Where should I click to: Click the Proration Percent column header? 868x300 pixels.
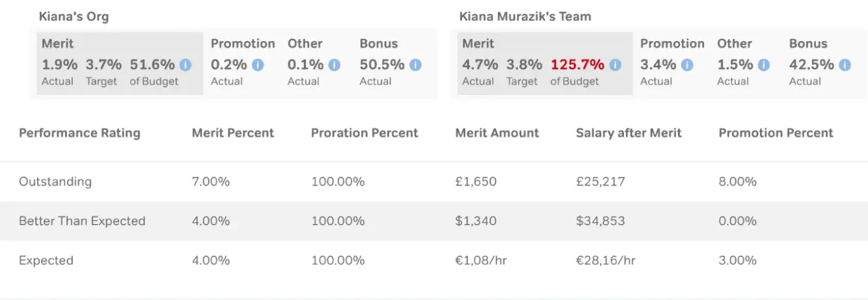point(364,133)
